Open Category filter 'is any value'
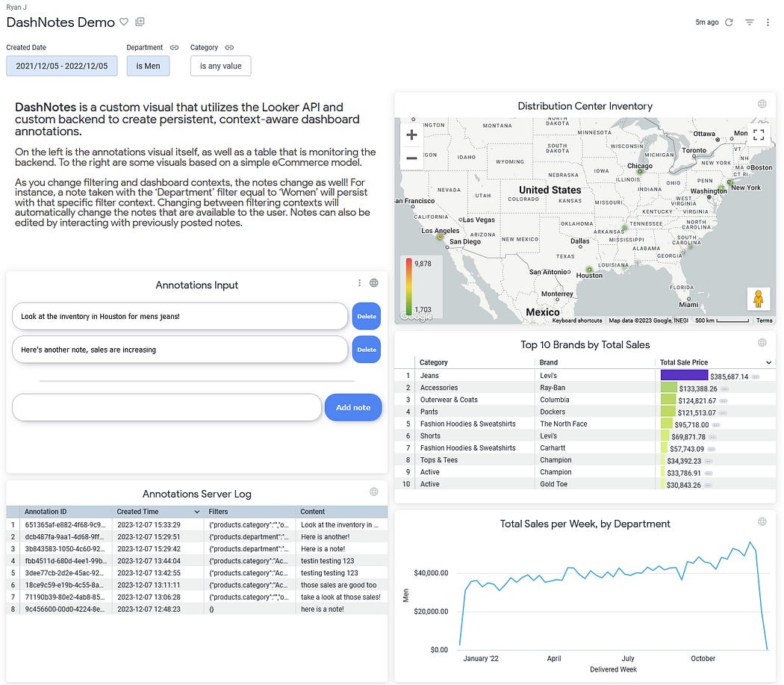This screenshot has height=685, width=784. pos(220,66)
